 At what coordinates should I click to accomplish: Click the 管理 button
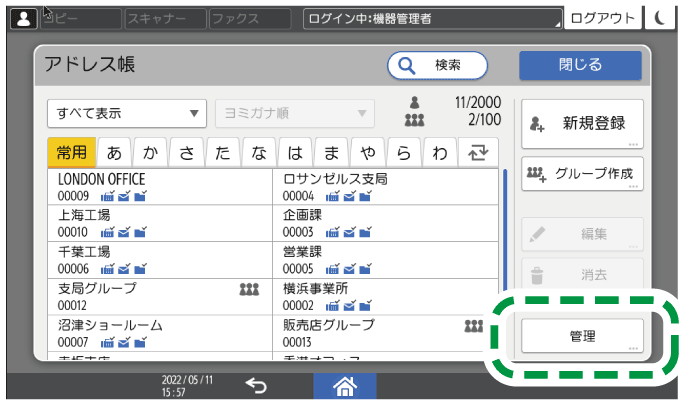tap(582, 336)
